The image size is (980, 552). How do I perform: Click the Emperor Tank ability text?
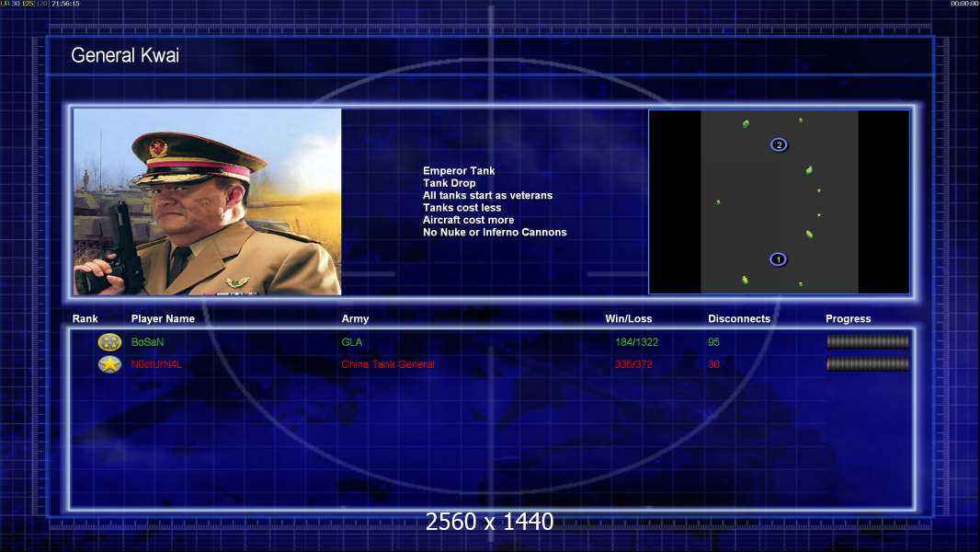[459, 171]
